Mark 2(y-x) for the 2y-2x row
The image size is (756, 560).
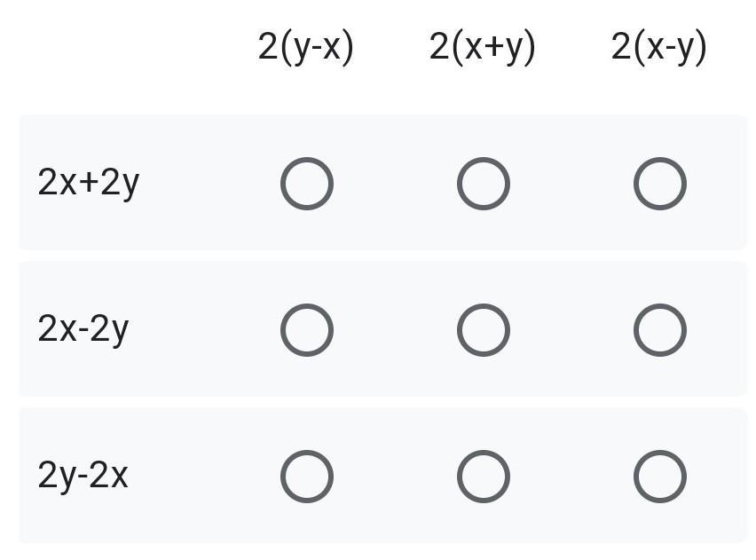[307, 477]
